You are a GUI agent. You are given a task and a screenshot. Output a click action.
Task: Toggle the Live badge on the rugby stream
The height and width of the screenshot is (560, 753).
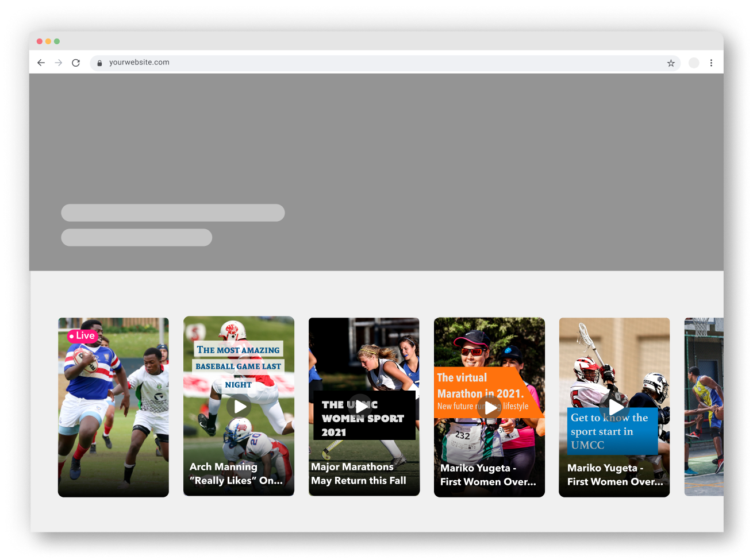[82, 335]
